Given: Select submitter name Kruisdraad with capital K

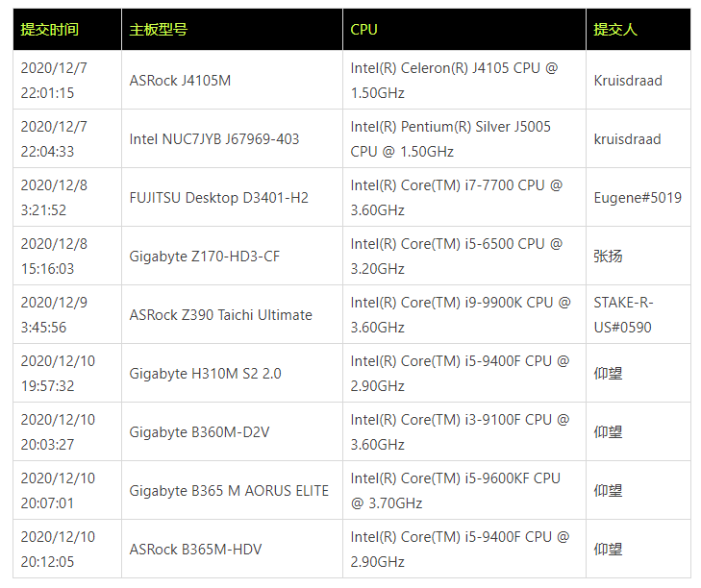Looking at the screenshot, I should pyautogui.click(x=638, y=80).
